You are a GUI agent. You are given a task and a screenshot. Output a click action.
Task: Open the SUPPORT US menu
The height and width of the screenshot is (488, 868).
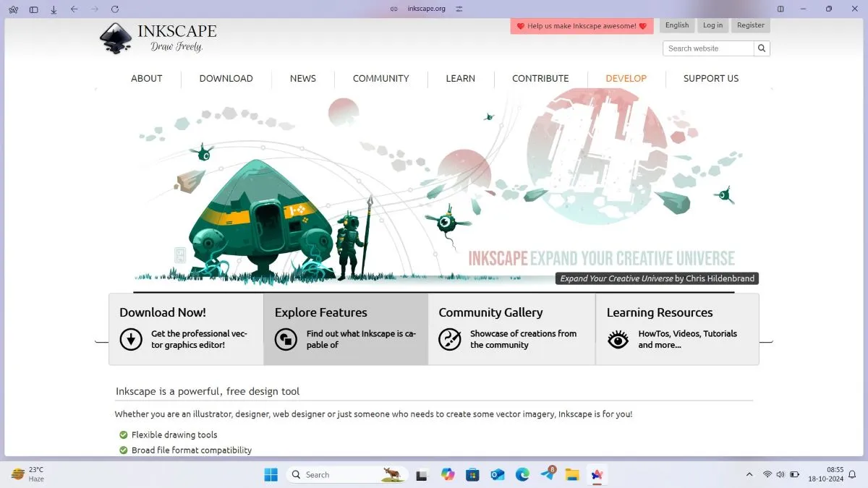[711, 78]
